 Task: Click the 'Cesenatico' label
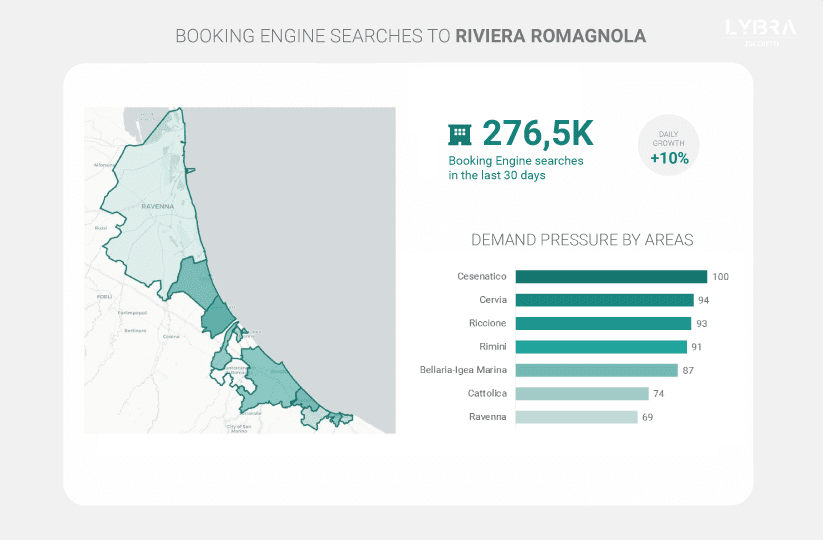(481, 277)
